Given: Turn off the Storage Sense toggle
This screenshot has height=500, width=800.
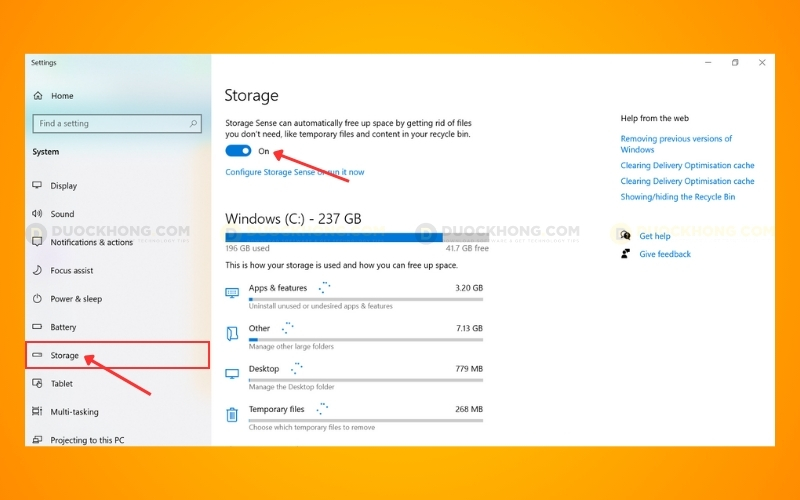Looking at the screenshot, I should tap(238, 151).
